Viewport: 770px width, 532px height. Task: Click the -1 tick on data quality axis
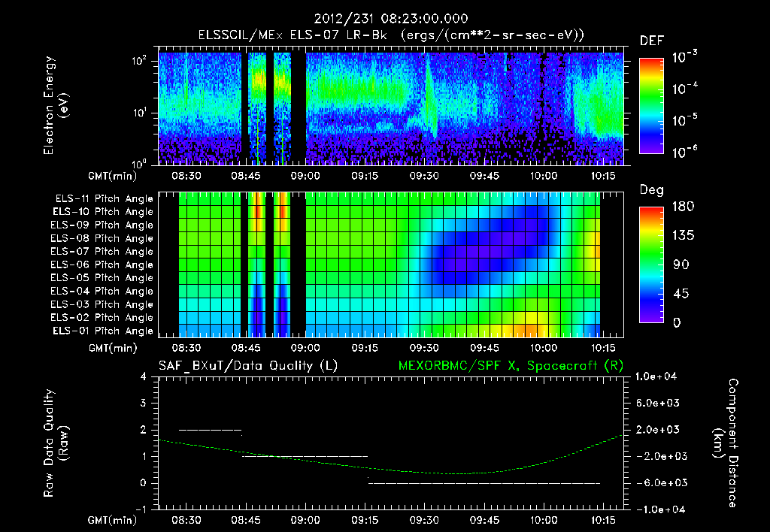(141, 509)
